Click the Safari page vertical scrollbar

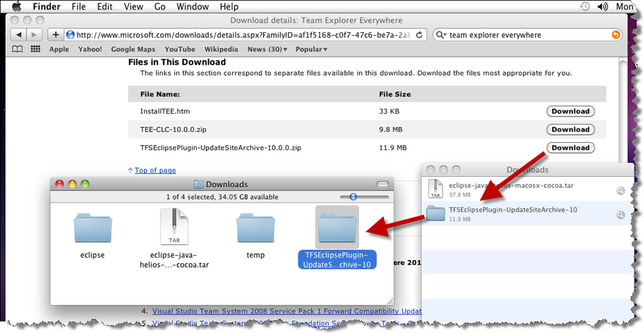point(623,111)
